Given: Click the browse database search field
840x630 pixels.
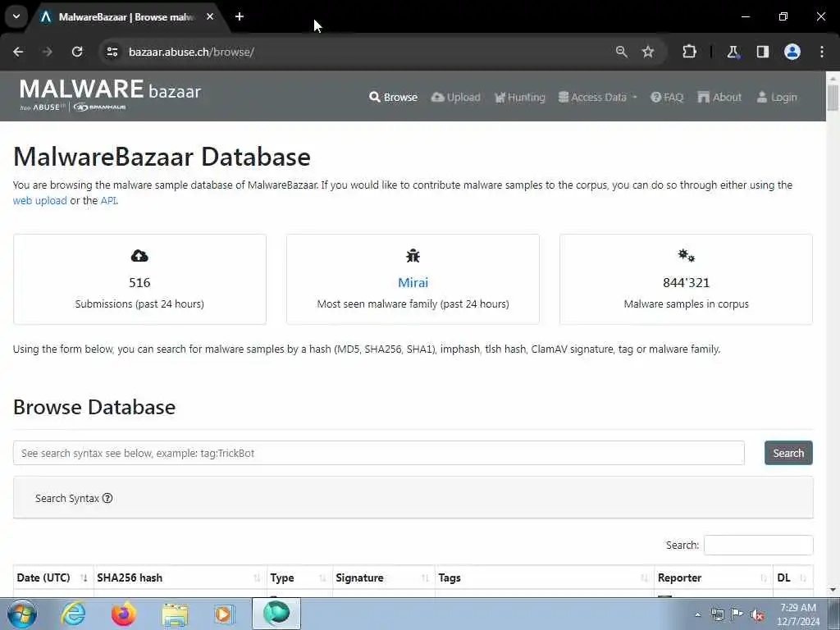Looking at the screenshot, I should (379, 453).
